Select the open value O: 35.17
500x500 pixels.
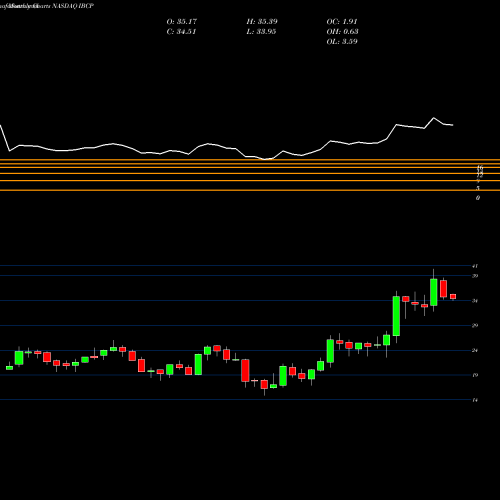point(182,22)
